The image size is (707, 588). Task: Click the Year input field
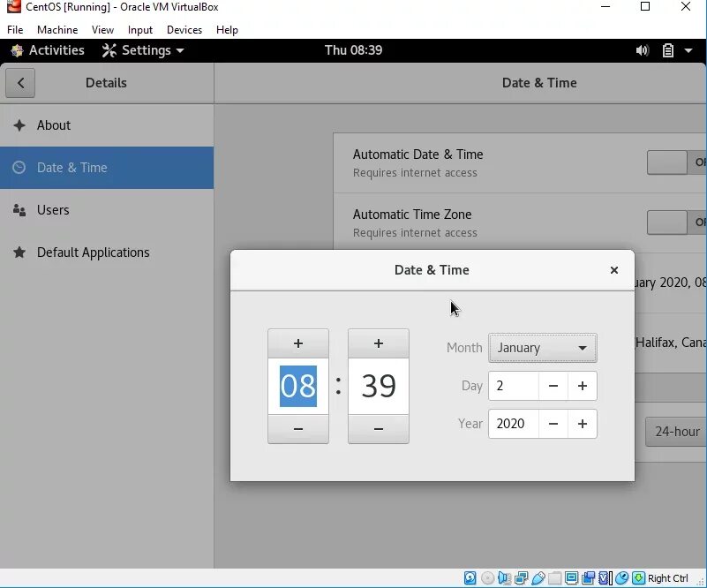pyautogui.click(x=513, y=424)
